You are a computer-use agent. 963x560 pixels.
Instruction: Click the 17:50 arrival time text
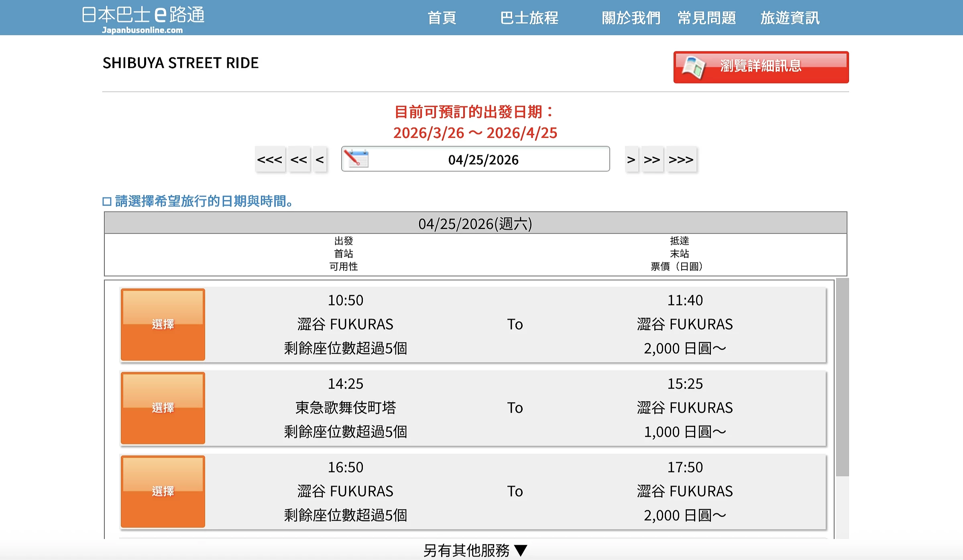pyautogui.click(x=685, y=467)
